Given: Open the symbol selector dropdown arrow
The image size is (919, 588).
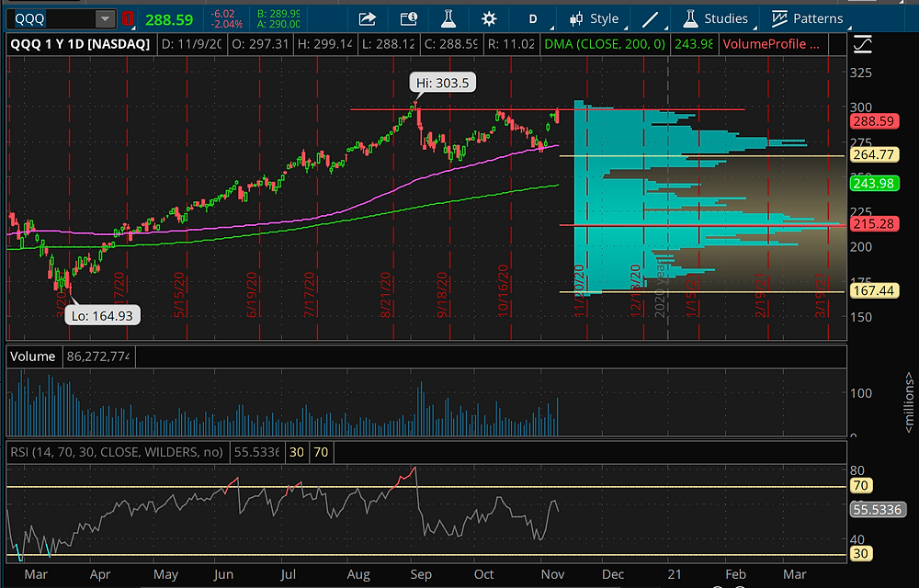Looking at the screenshot, I should point(105,18).
